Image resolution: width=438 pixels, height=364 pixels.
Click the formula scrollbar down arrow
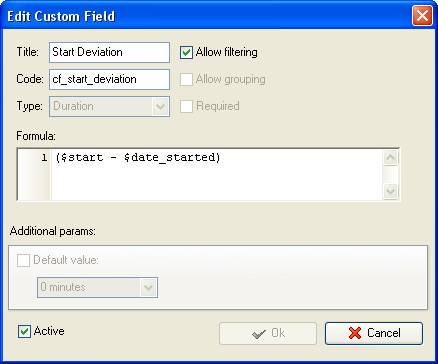tap(390, 191)
